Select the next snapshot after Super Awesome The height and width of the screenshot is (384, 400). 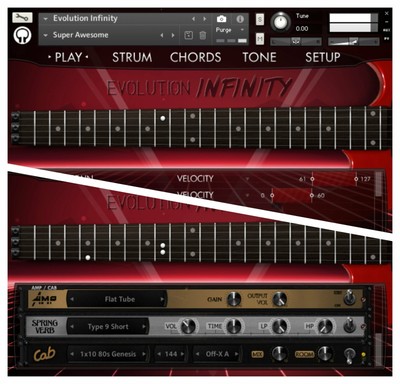tap(173, 35)
